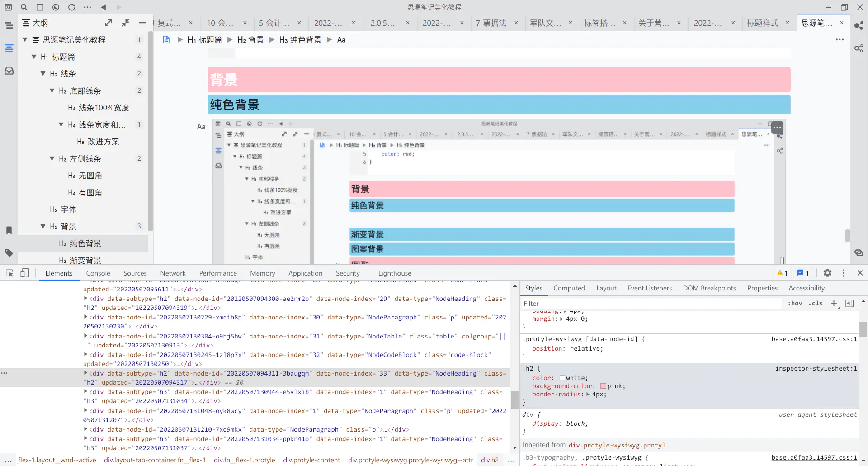Click the search magnifier icon in title bar
This screenshot has height=466, width=868.
coord(24,7)
